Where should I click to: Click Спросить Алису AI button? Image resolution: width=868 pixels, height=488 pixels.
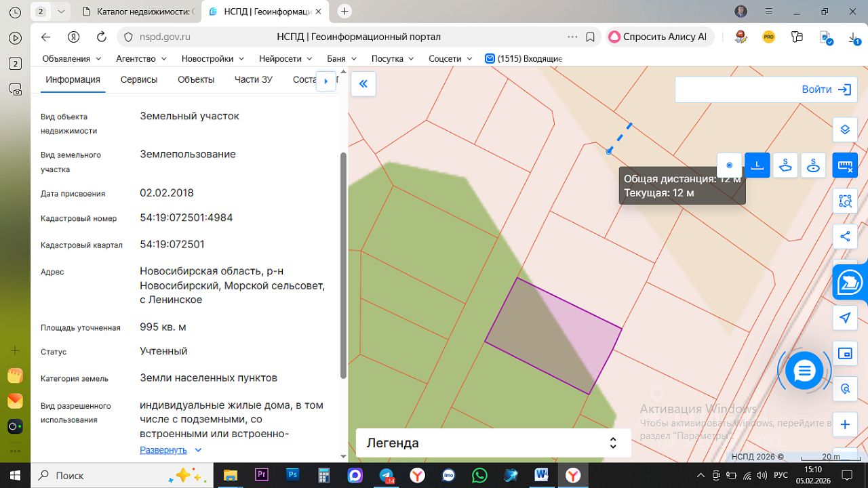coord(657,37)
